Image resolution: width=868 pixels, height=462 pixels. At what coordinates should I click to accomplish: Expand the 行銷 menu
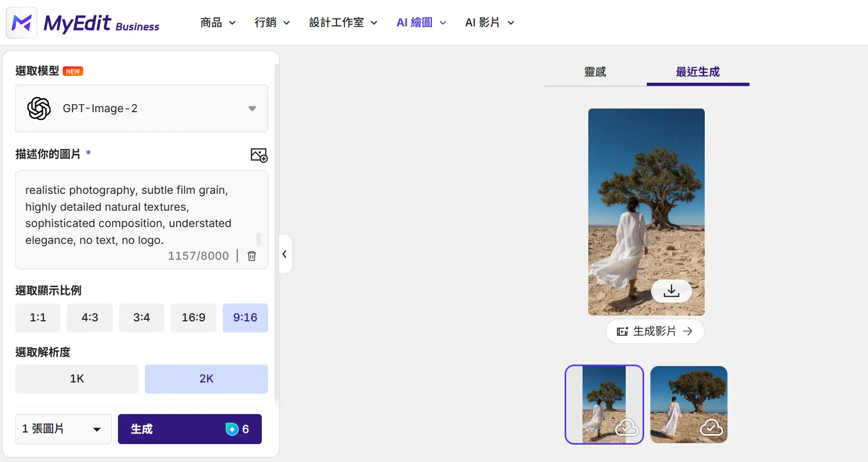click(272, 23)
